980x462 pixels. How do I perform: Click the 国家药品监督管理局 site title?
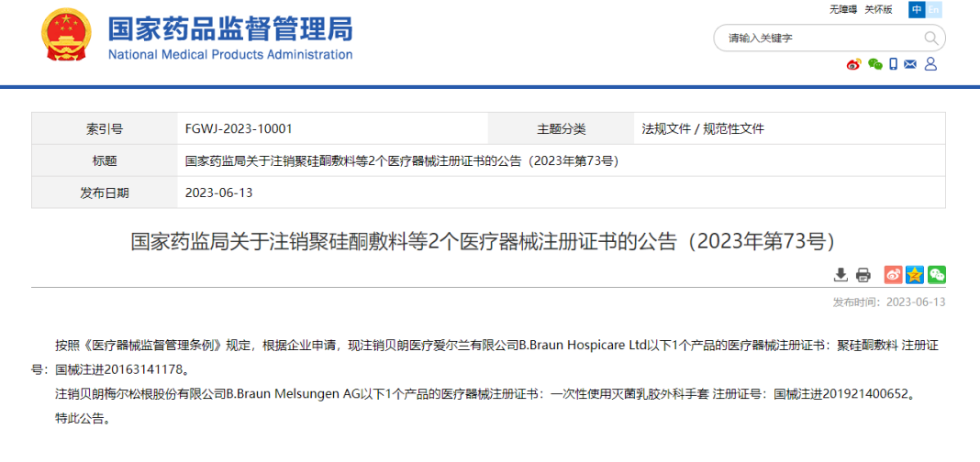tap(230, 30)
